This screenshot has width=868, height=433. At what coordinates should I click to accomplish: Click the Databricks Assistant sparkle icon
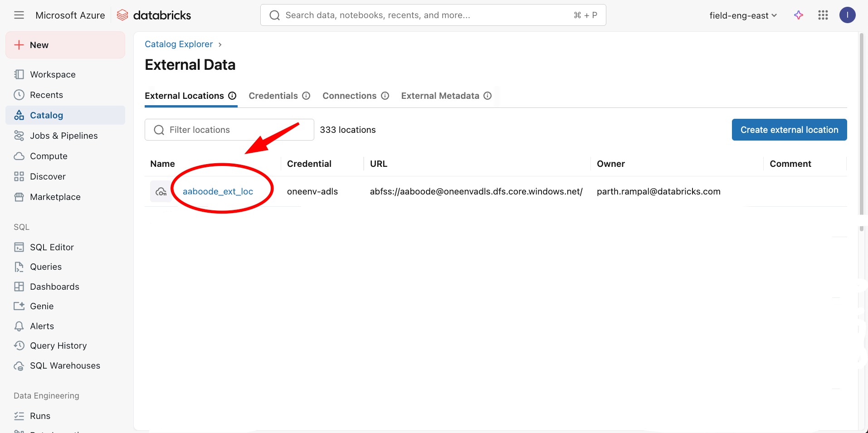pos(799,15)
